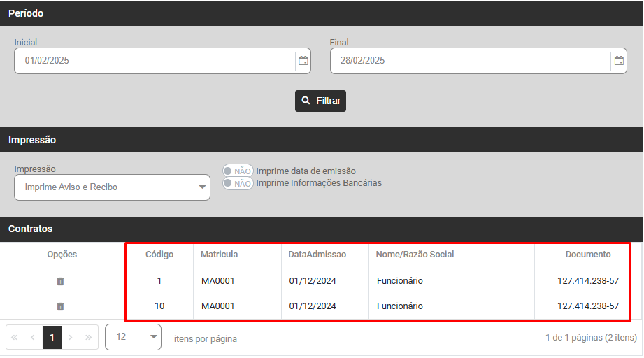Go to the last page of results
The height and width of the screenshot is (358, 644).
point(89,338)
